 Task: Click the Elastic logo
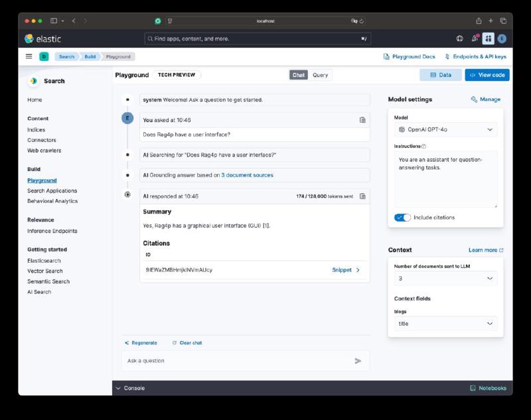tap(42, 39)
